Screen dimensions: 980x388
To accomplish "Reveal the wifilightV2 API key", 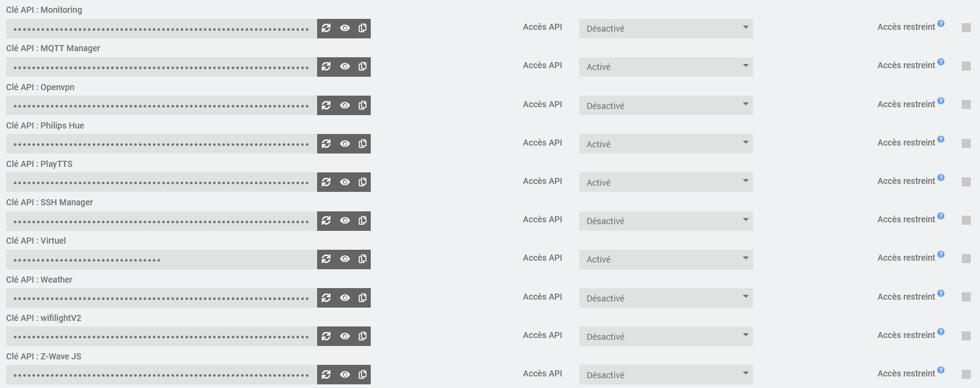I will click(345, 336).
